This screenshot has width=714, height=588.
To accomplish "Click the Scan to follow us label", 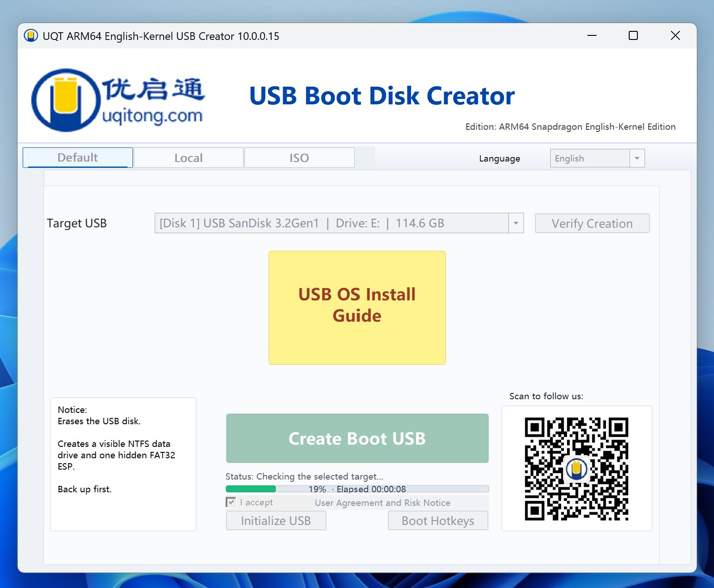I will (x=546, y=396).
